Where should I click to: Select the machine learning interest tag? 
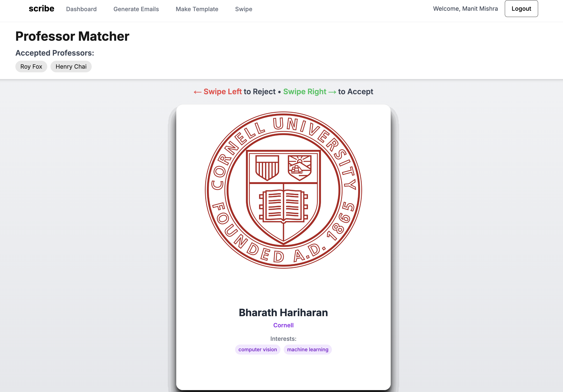coord(307,349)
